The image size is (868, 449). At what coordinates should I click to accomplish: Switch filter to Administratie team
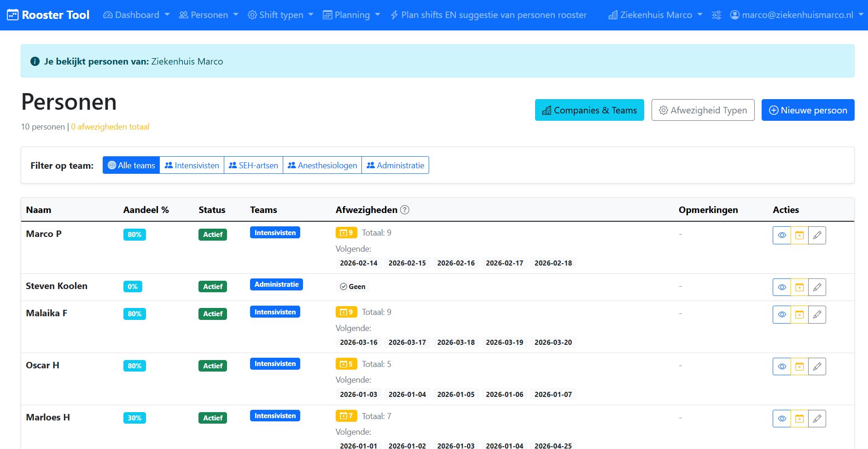[395, 165]
